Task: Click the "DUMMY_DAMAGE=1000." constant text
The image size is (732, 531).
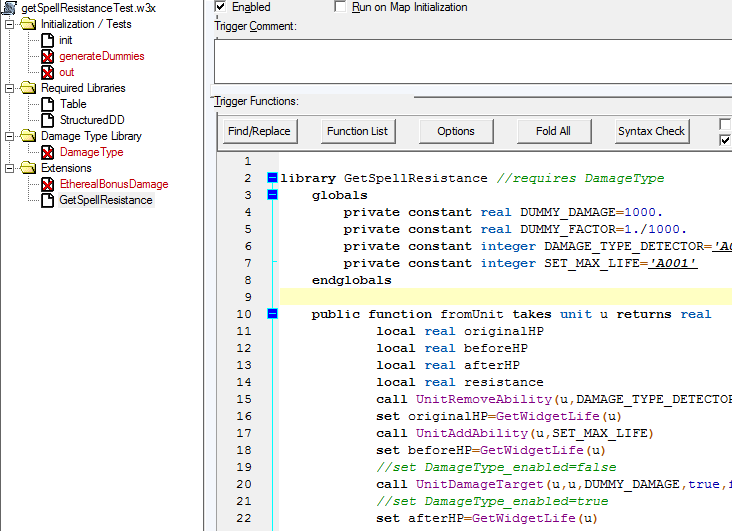Action: tap(591, 212)
